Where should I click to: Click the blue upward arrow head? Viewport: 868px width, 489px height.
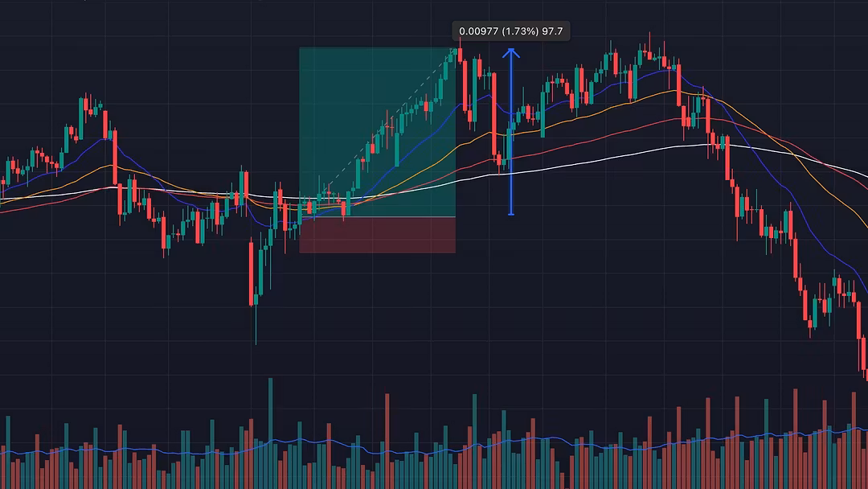[511, 53]
